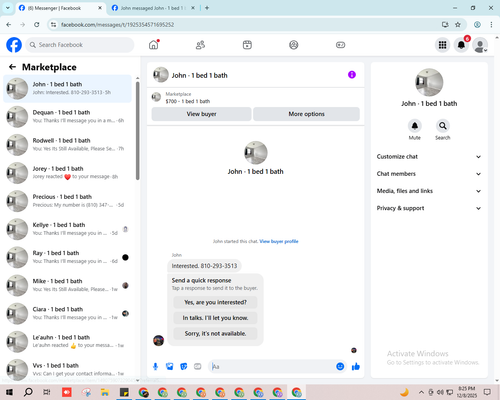Expand Chat members section
The width and height of the screenshot is (500, 400).
429,174
